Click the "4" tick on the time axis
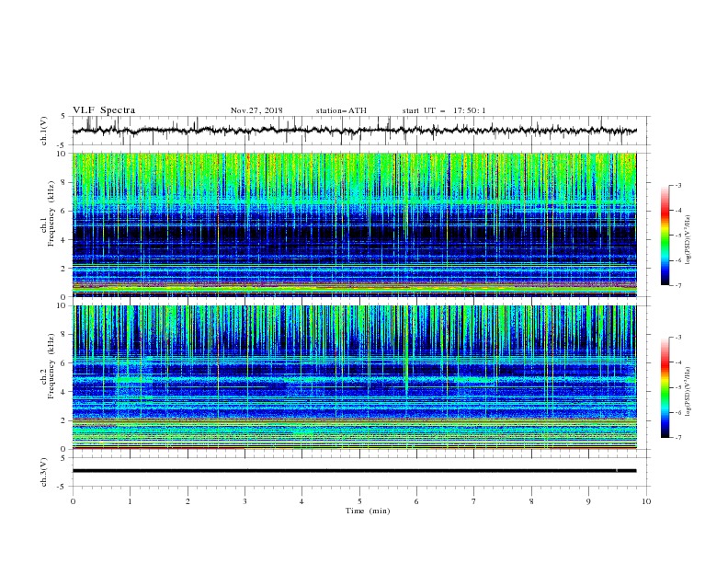 302,501
